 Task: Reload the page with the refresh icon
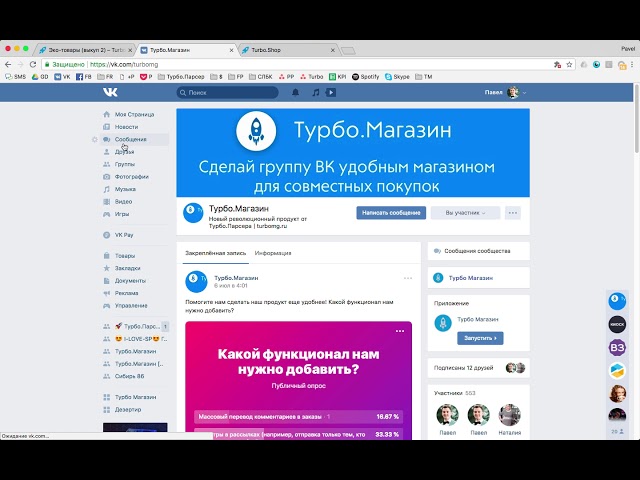click(33, 64)
